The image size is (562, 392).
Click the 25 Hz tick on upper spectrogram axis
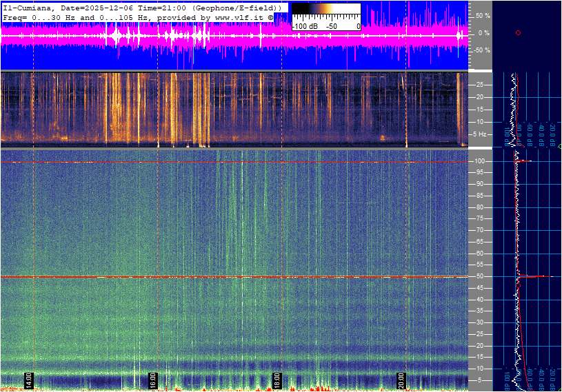click(x=481, y=85)
